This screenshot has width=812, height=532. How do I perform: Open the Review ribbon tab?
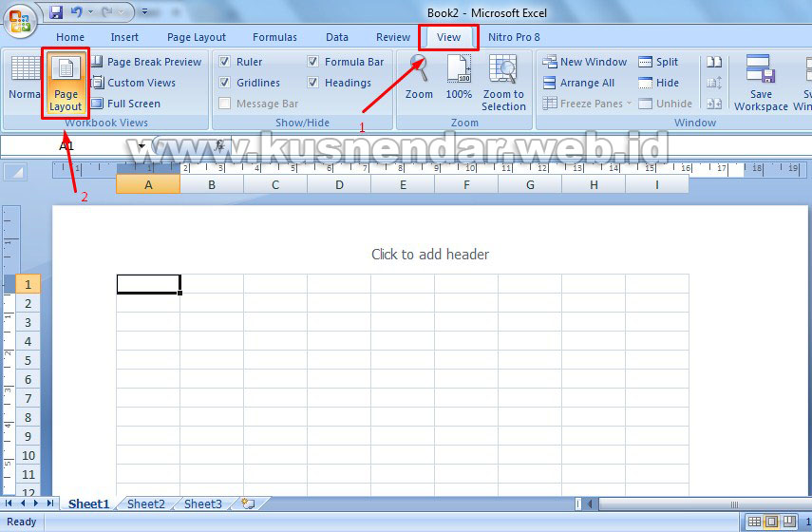click(393, 37)
